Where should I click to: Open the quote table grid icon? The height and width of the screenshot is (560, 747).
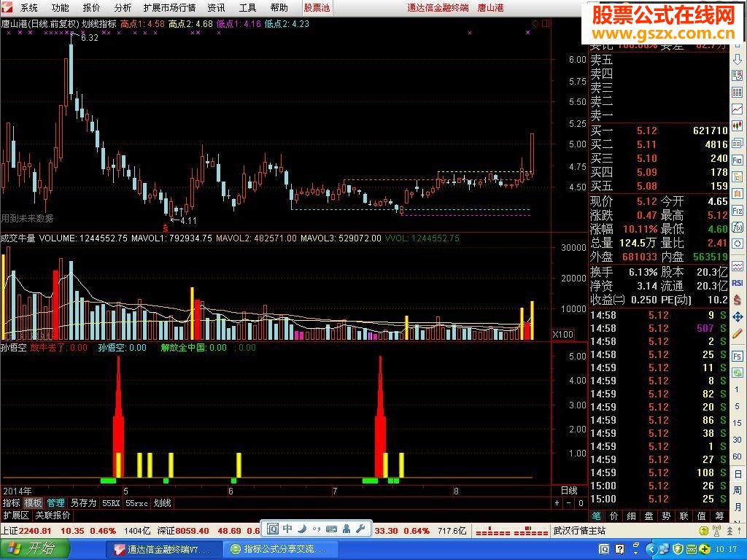pos(737,92)
